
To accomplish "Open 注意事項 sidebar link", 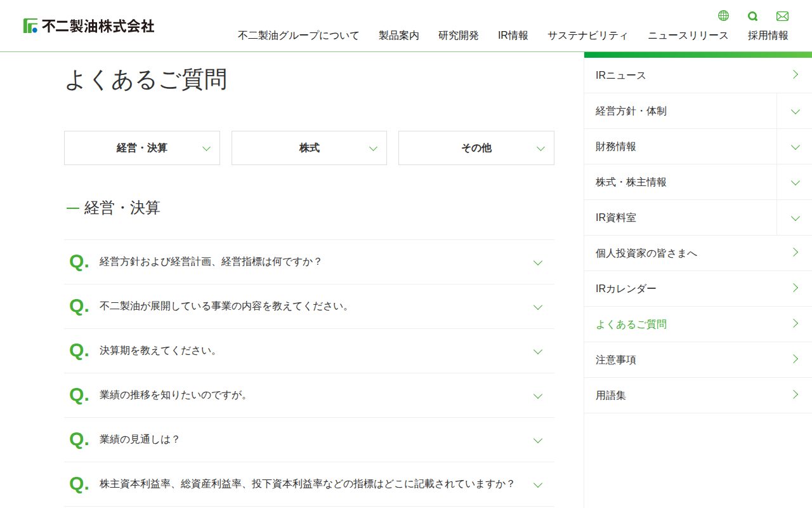I will point(698,360).
